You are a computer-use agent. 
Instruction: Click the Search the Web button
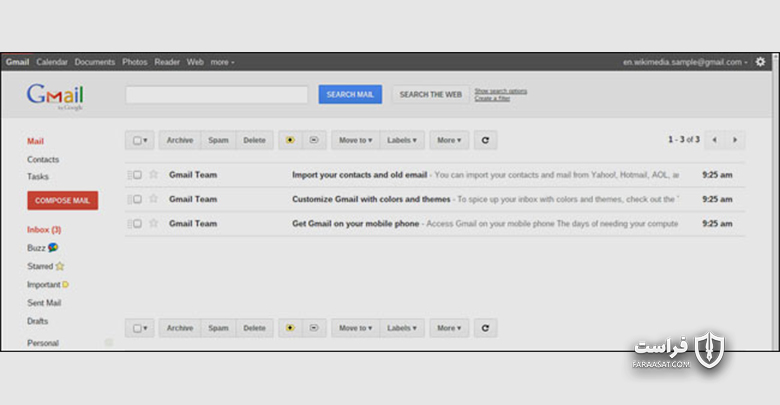point(431,94)
